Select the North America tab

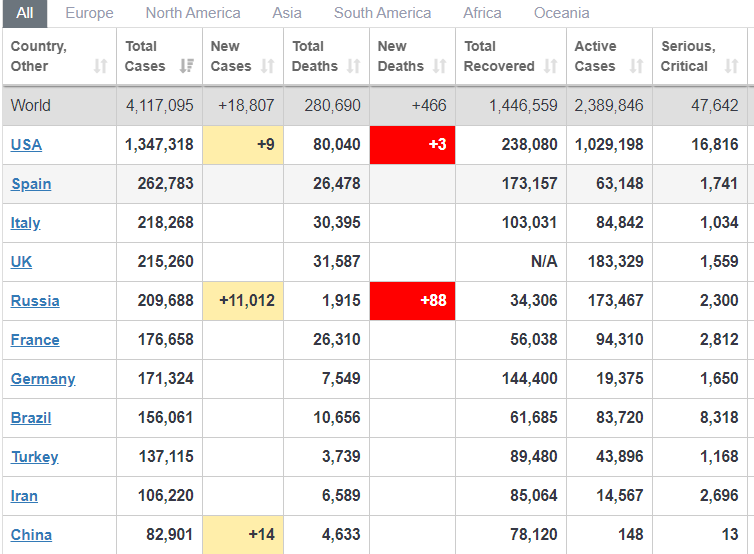[x=193, y=13]
